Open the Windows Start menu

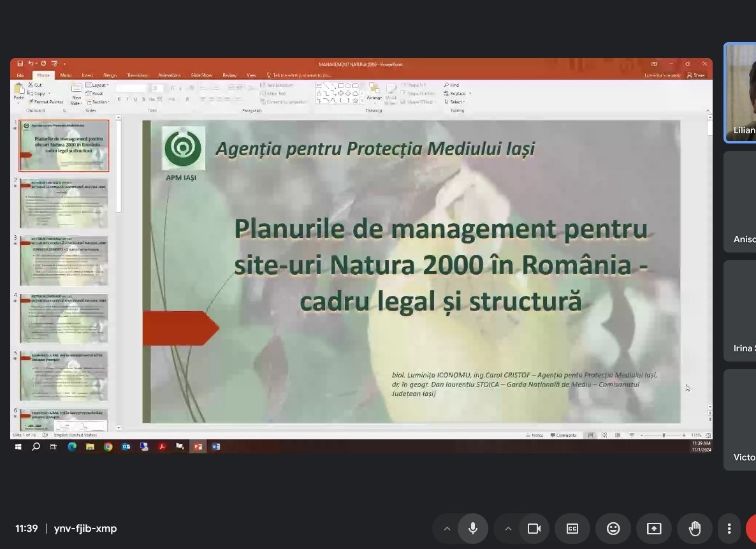[18, 447]
